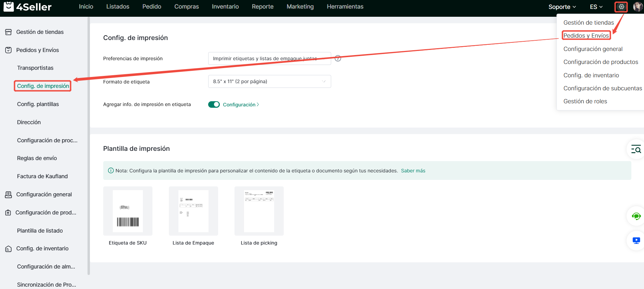Select Config. de inventario in the settings dropdown menu
Viewport: 644px width, 289px height.
tap(591, 75)
